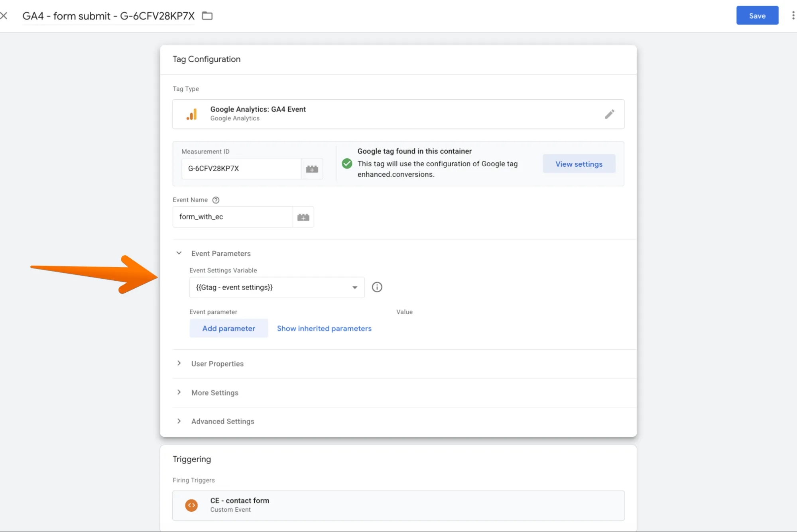Select the Google Analytics GA4 Event logo
Viewport: 797px width, 532px height.
click(192, 114)
